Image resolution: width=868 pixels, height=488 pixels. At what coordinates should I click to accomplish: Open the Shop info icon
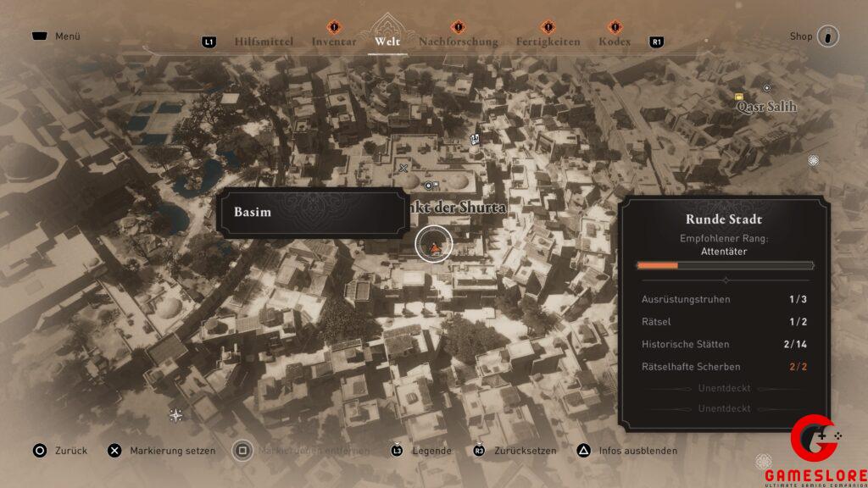(827, 36)
